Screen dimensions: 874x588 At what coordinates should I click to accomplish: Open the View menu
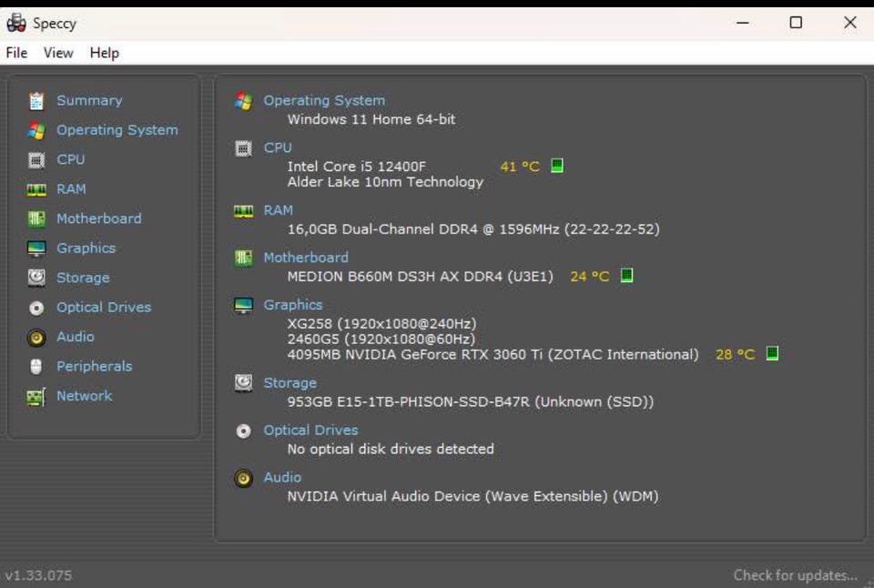point(58,53)
